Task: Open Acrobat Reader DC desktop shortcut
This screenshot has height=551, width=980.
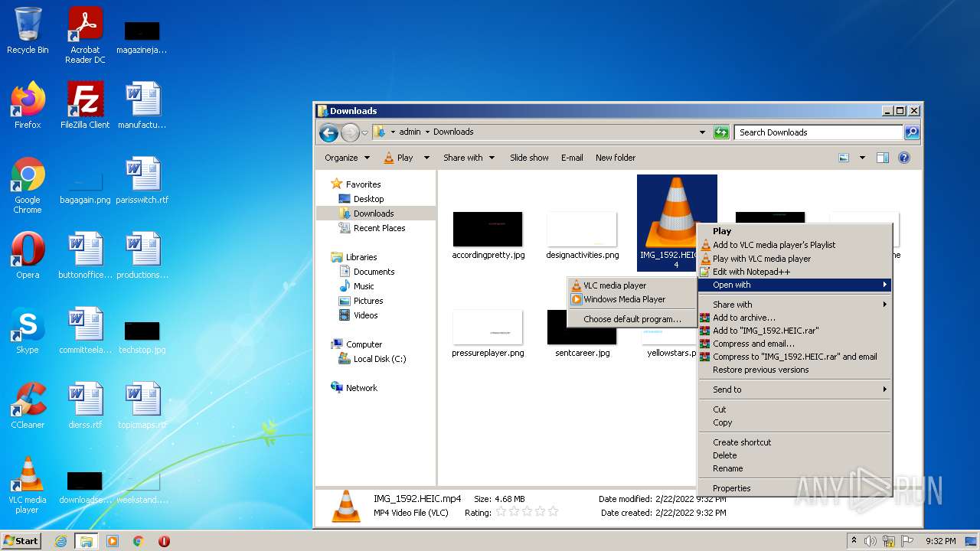Action: pyautogui.click(x=85, y=35)
